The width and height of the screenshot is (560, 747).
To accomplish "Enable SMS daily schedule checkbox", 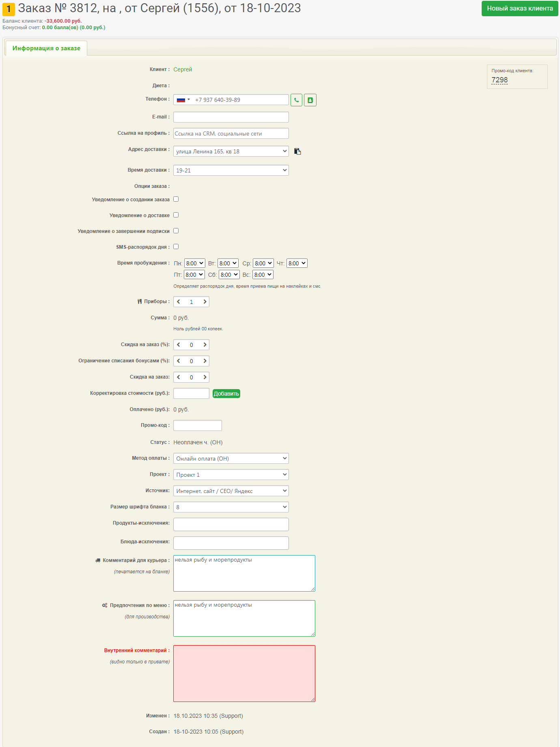I will click(x=176, y=247).
